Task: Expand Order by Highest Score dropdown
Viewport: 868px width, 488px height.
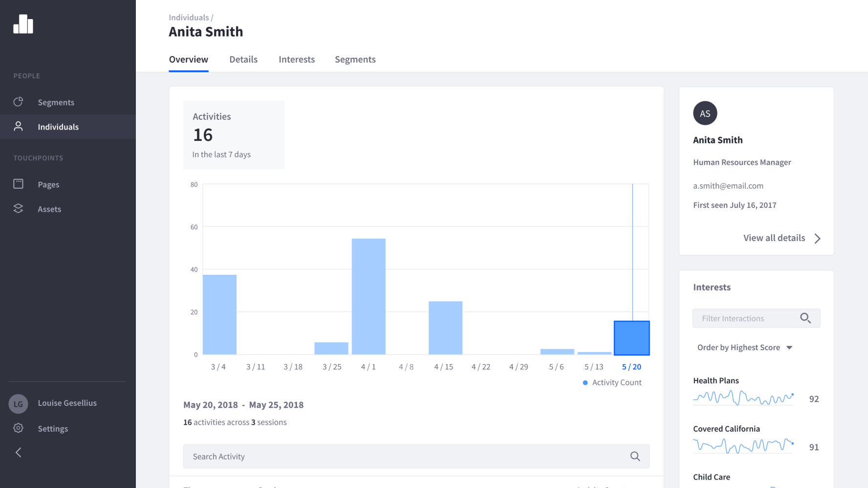Action: [x=744, y=347]
